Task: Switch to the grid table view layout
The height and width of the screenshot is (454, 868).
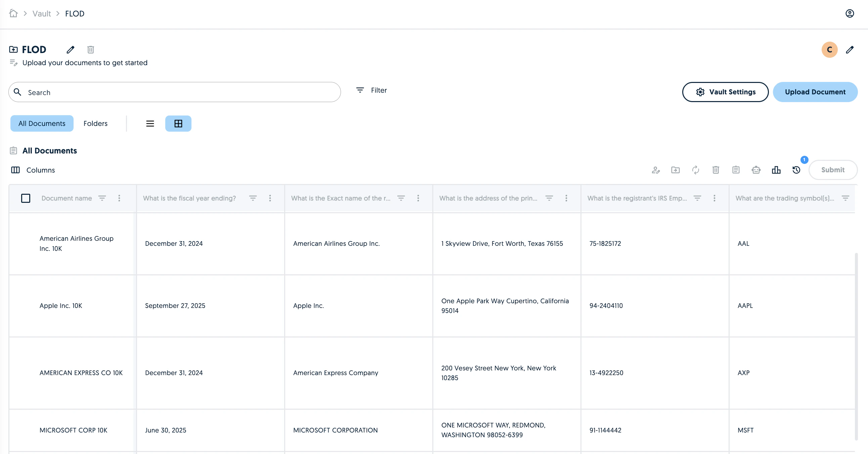Action: pos(178,124)
